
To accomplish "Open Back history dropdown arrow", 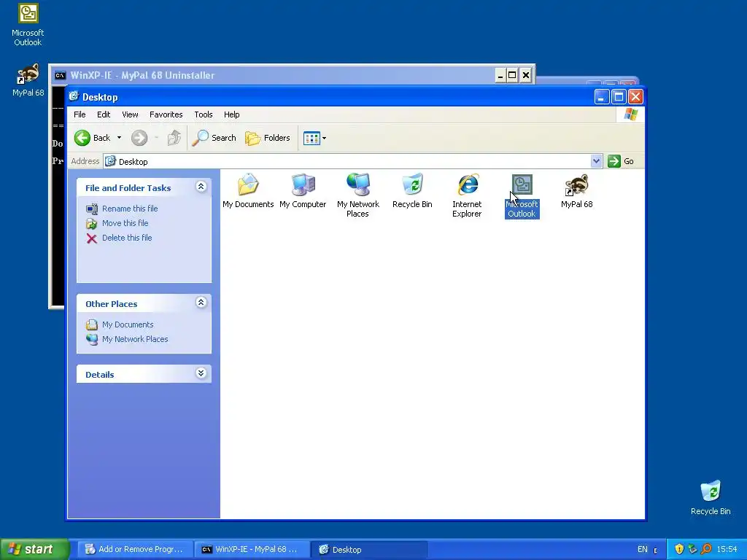I will (119, 138).
